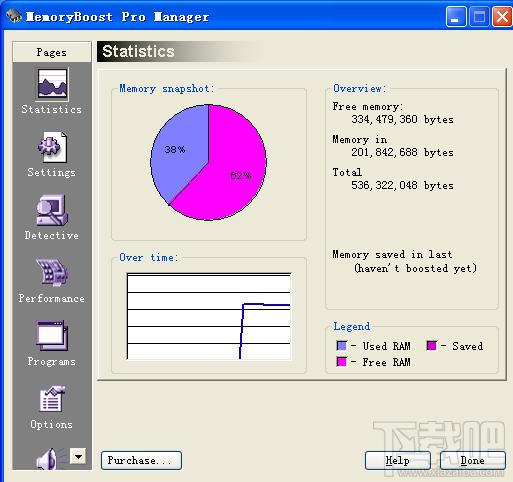Open the Statistics page icon

(x=52, y=84)
